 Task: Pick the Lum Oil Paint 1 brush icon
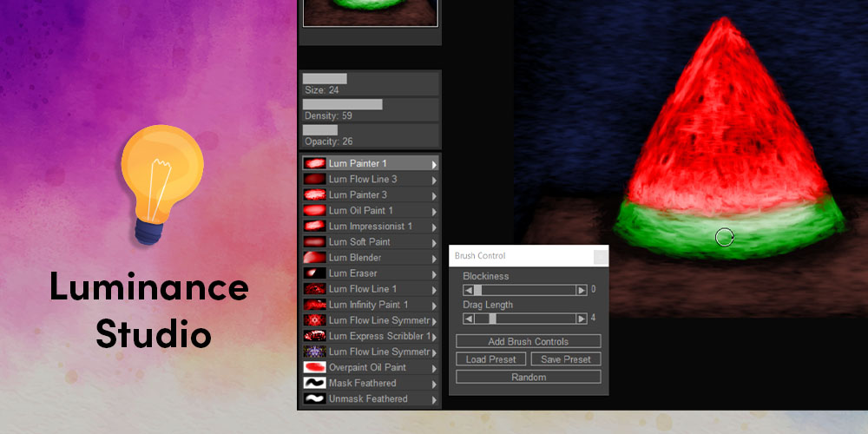(x=314, y=210)
